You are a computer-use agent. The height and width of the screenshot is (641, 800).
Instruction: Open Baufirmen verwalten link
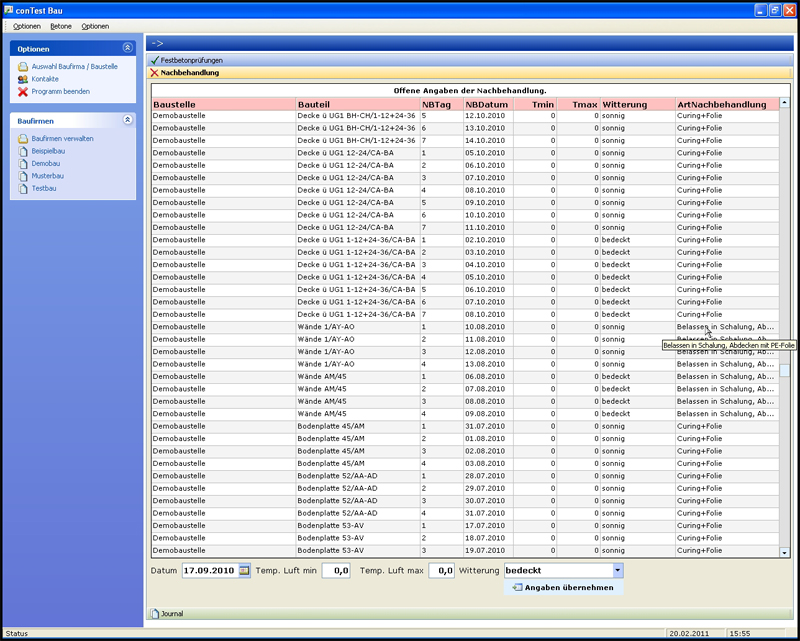[62, 139]
